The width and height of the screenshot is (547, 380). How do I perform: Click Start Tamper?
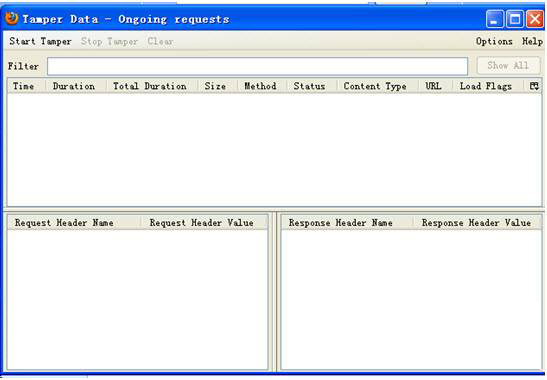click(40, 42)
